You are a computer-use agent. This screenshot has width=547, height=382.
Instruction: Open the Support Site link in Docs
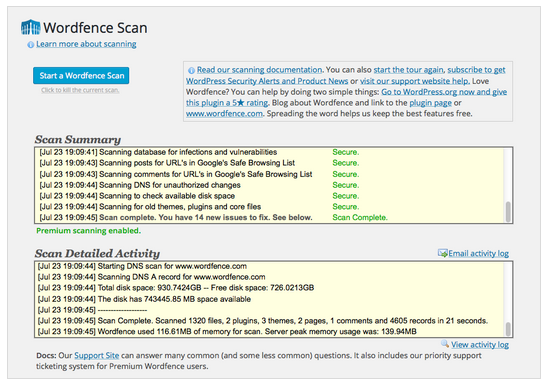tap(97, 355)
